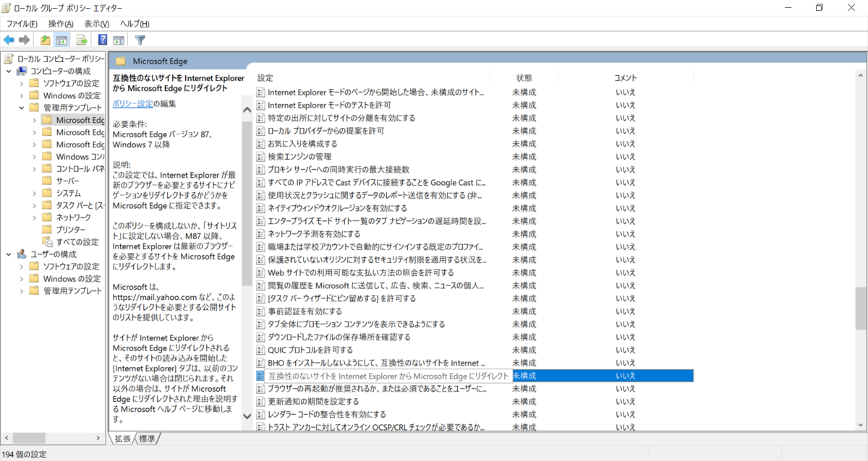Click description pane scroll-up arrow
This screenshot has height=461, width=868.
pyautogui.click(x=247, y=111)
